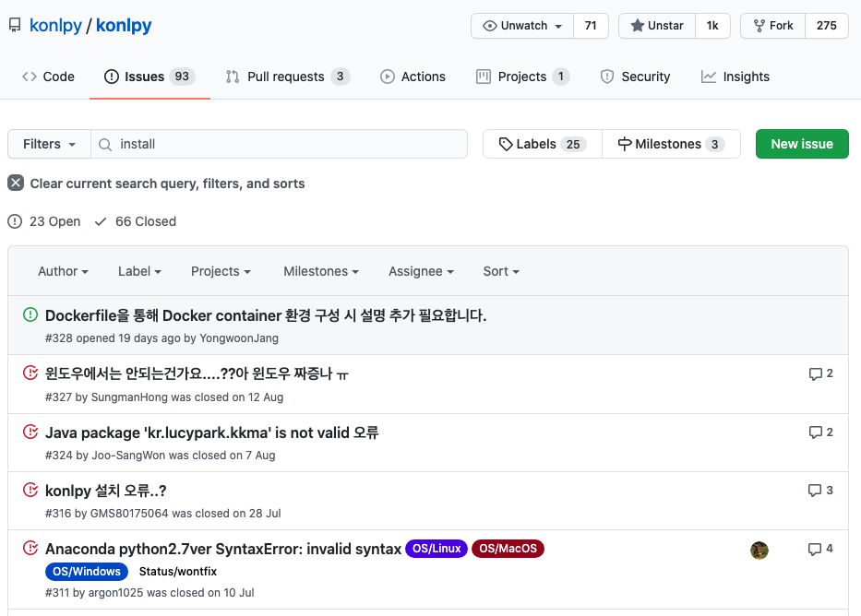The width and height of the screenshot is (861, 616).
Task: Open the Dockerfile Docker container issue
Action: tap(266, 316)
